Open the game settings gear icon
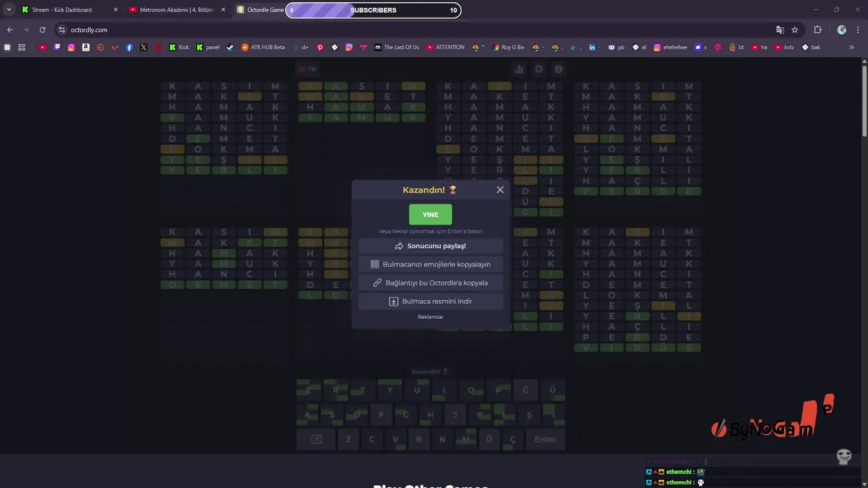The height and width of the screenshot is (488, 868). [x=538, y=69]
